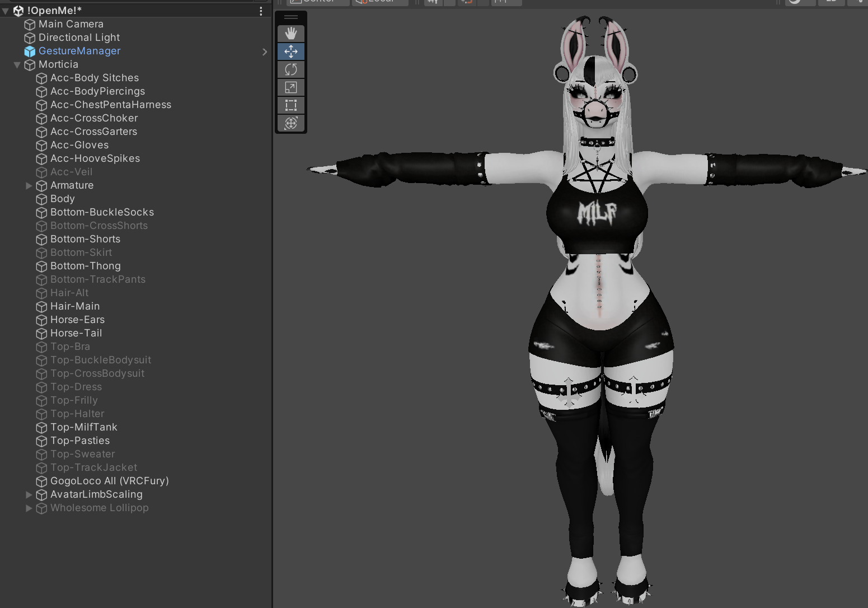The width and height of the screenshot is (868, 608).
Task: Select the disabled Top-TrackJacket object
Action: [x=93, y=467]
